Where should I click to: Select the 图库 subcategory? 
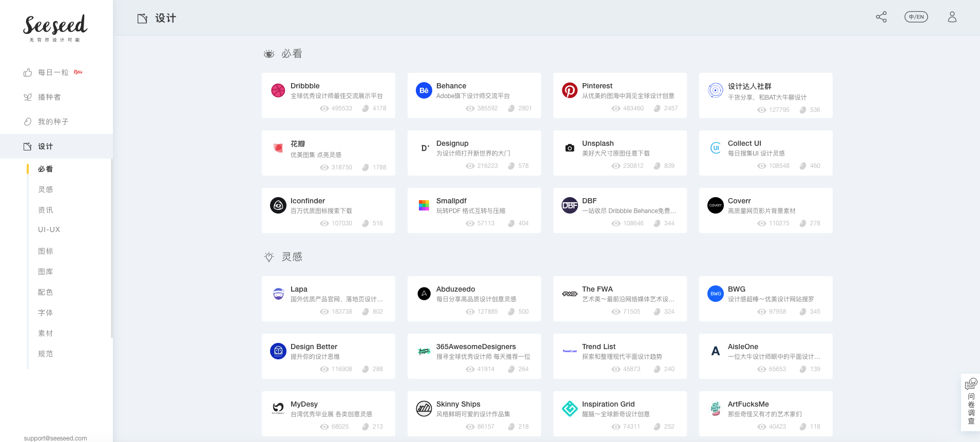pyautogui.click(x=45, y=272)
